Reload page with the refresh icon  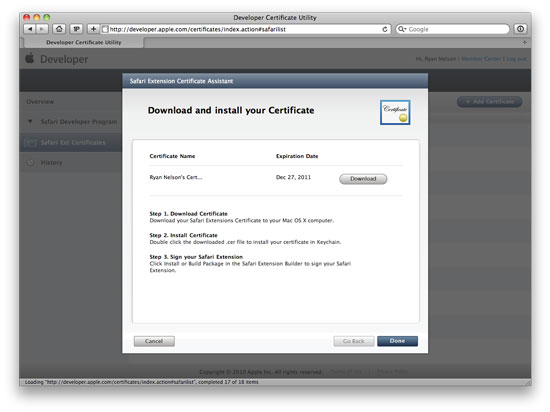pos(384,29)
